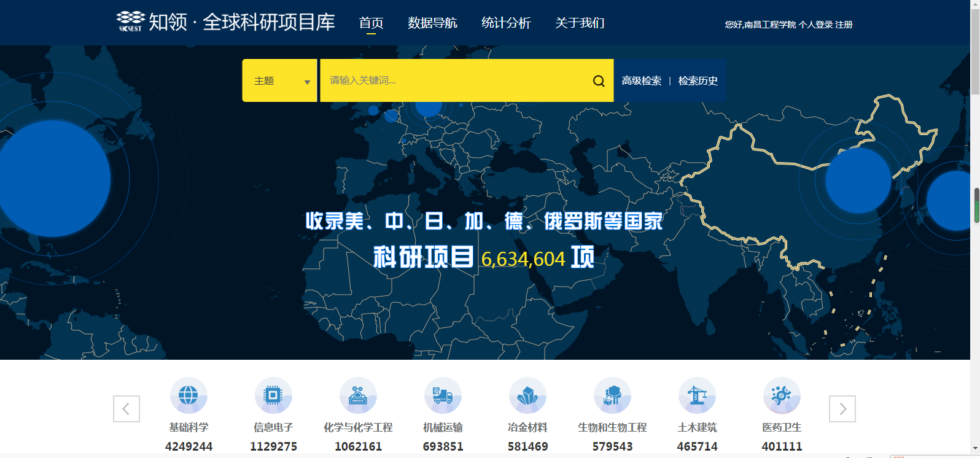The height and width of the screenshot is (458, 980).
Task: Open the 基础科学 globe category icon
Action: pyautogui.click(x=189, y=395)
